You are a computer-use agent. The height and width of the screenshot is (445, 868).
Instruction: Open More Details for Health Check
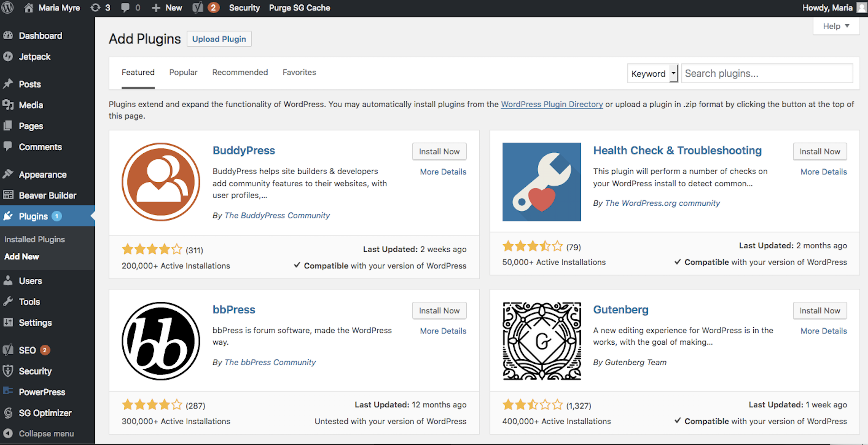click(823, 172)
